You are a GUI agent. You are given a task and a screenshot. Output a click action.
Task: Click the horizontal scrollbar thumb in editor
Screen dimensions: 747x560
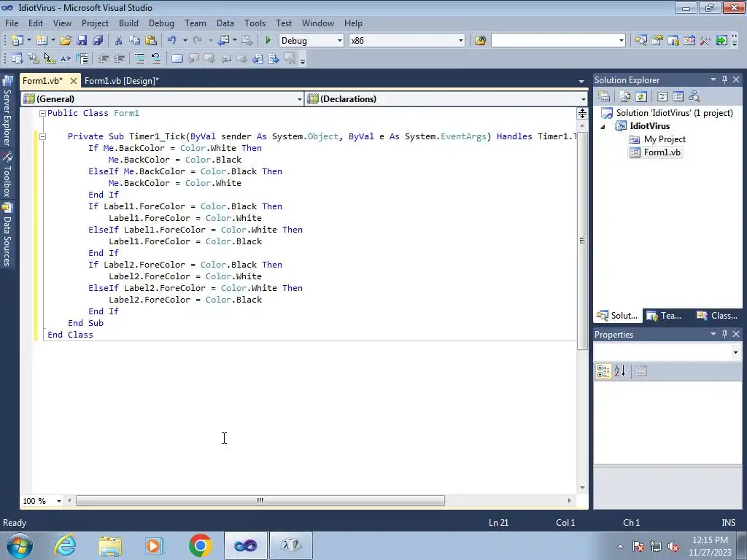(x=260, y=501)
